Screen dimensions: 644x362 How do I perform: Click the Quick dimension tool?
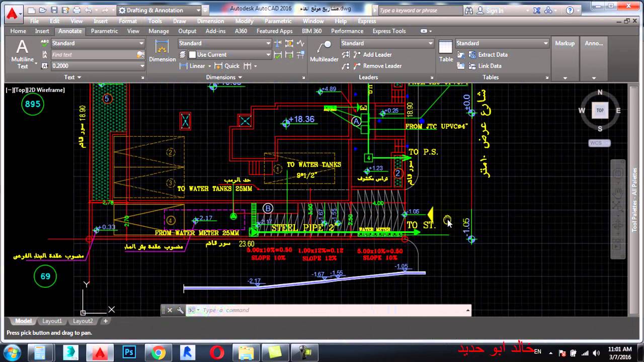point(227,66)
